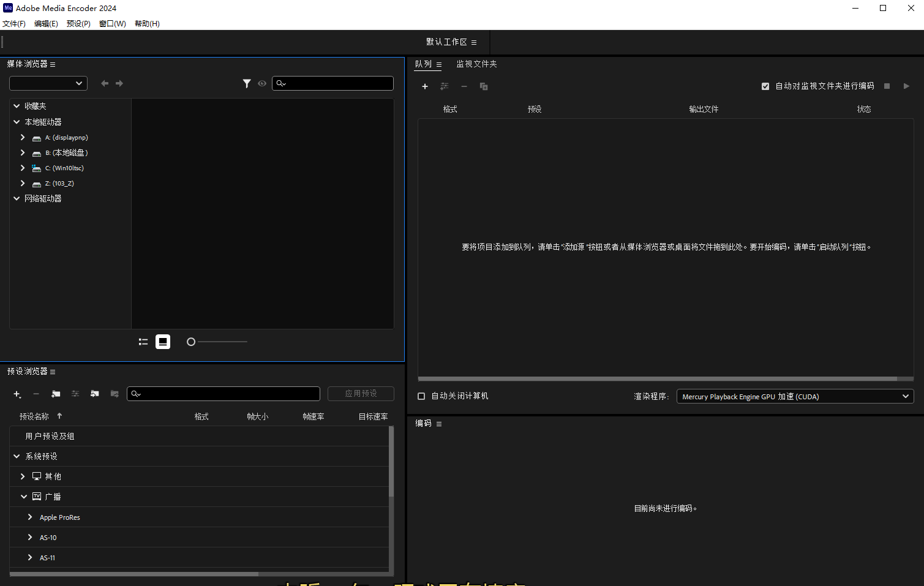The image size is (924, 586).
Task: Click the new preset plus icon in preset browser
Action: 17,394
